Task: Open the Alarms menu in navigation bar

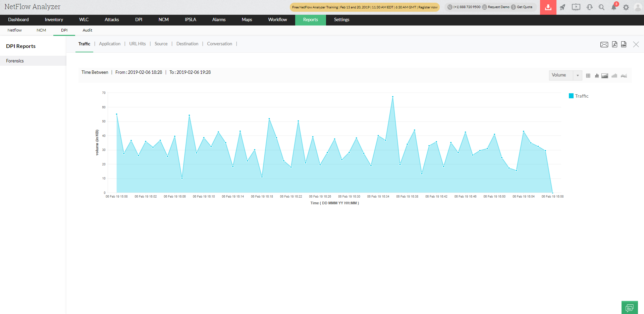Action: click(219, 20)
